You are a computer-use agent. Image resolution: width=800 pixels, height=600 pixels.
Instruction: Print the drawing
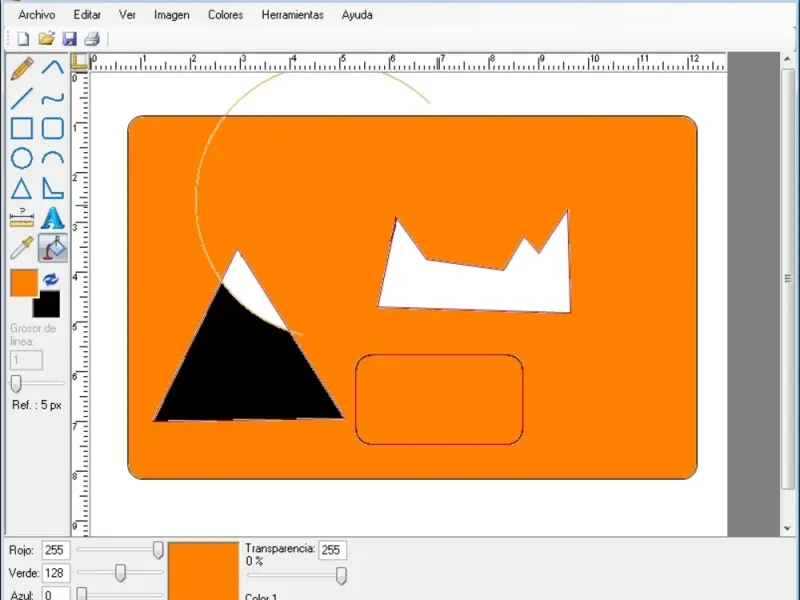tap(92, 39)
